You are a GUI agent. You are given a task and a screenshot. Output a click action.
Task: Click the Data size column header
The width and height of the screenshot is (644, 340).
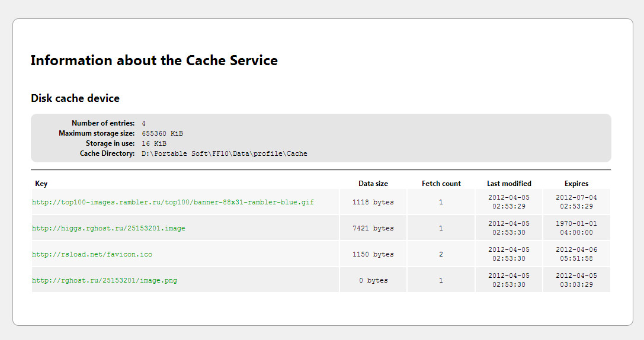(373, 184)
